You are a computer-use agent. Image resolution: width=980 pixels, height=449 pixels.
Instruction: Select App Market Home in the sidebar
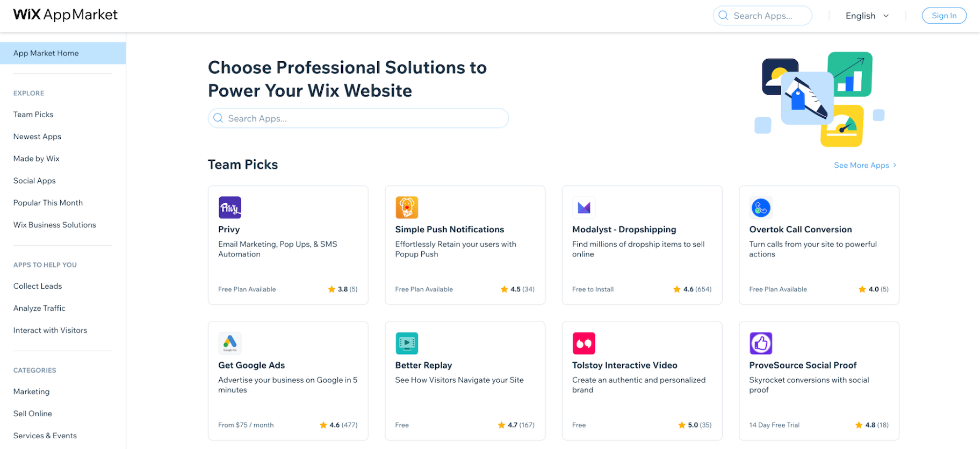[46, 53]
